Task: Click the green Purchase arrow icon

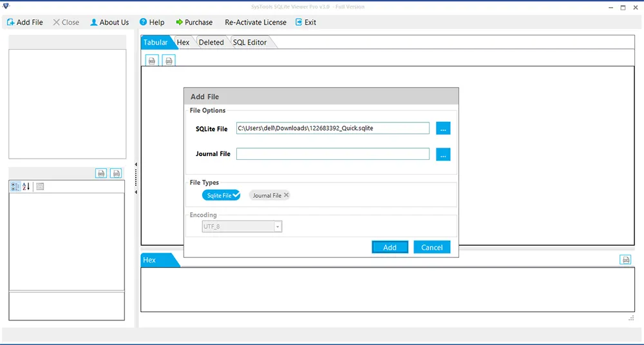Action: point(179,22)
